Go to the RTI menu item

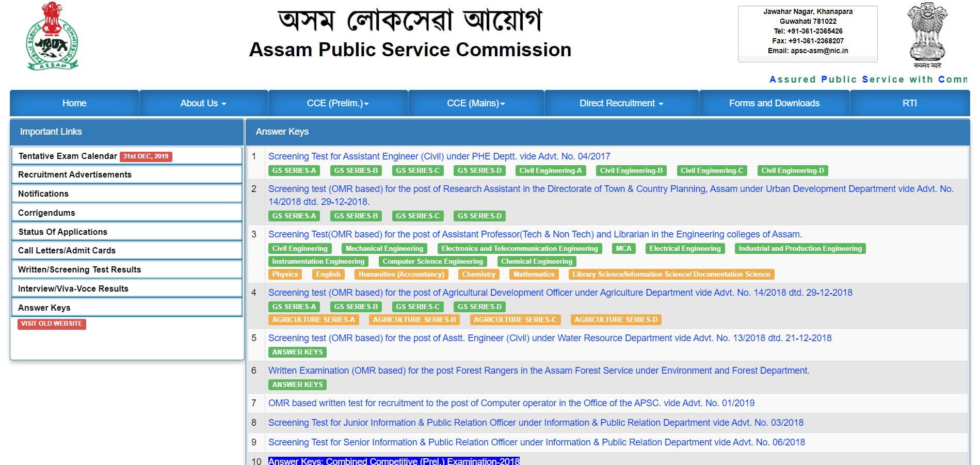click(909, 103)
